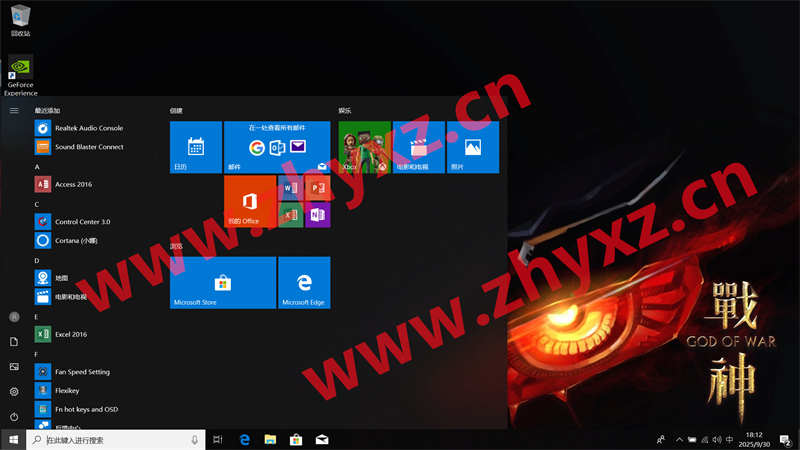This screenshot has height=450, width=800.
Task: Open the People icon in system tray
Action: click(x=661, y=439)
